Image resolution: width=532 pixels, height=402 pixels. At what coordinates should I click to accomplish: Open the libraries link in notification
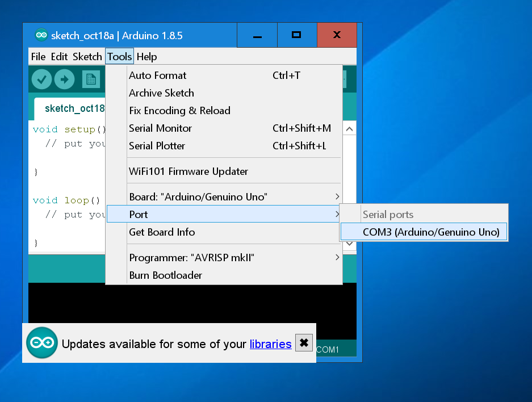(270, 344)
